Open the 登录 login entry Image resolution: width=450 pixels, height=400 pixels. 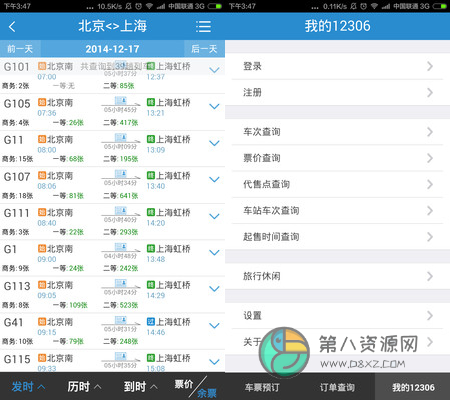click(337, 66)
